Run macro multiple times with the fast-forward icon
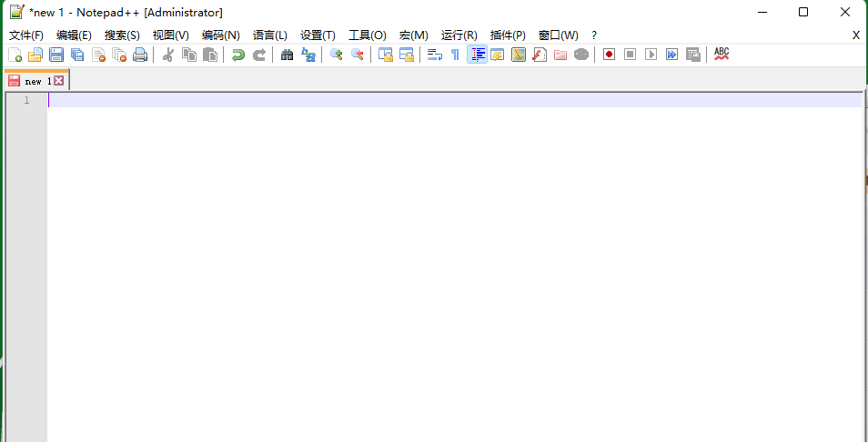 [671, 55]
